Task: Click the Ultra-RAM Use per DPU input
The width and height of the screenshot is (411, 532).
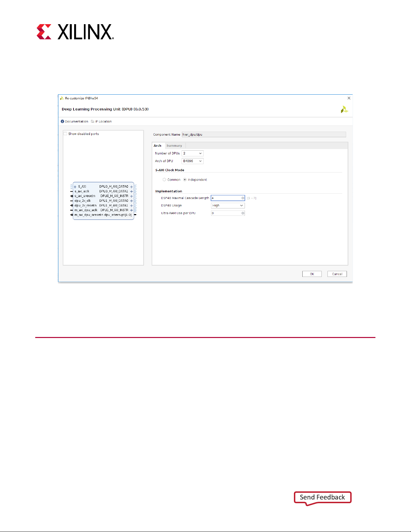Action: (x=228, y=213)
